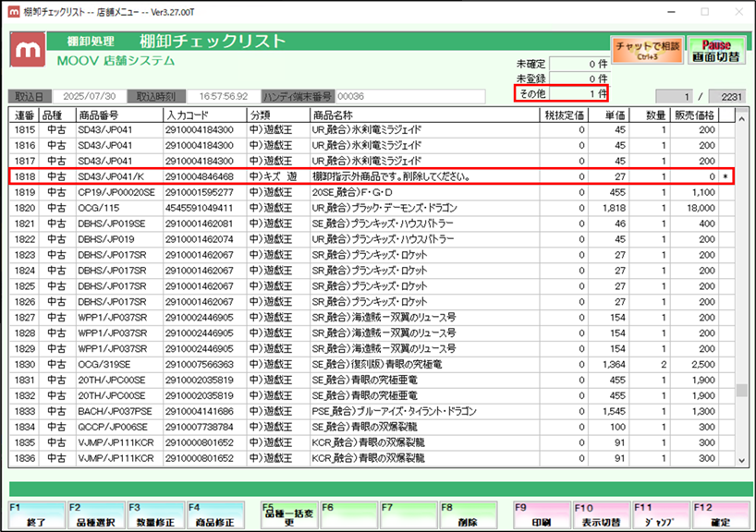This screenshot has height=532, width=756.
Task: Click F1 終了 to exit
Action: point(37,515)
